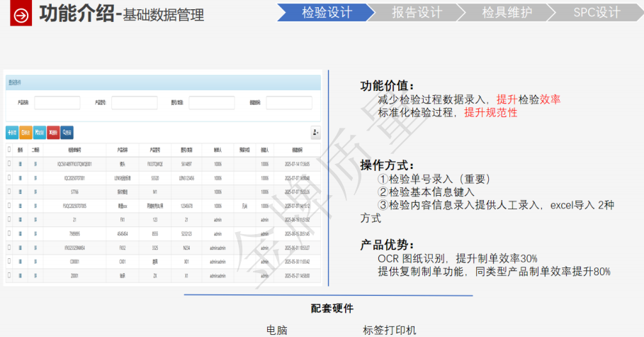644x337 pixels.
Task: Click the light-blue copy toolbar button
Action: tap(40, 132)
